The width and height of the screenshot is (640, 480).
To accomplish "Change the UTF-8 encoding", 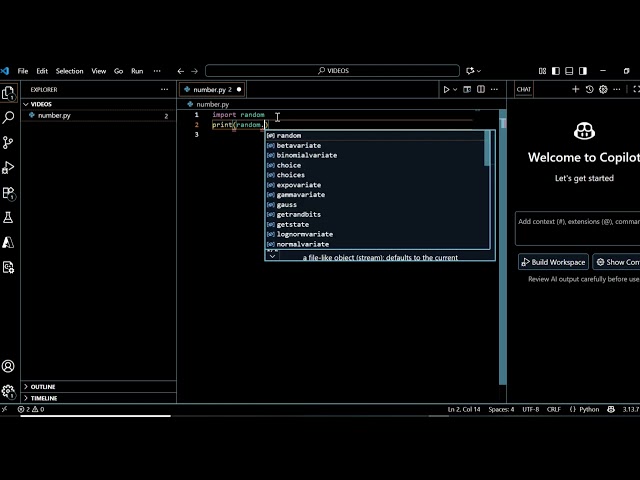I will pos(531,409).
